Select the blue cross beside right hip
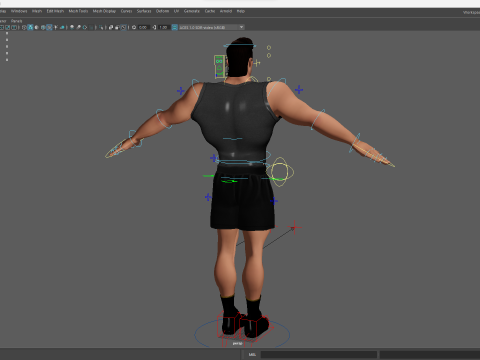The width and height of the screenshot is (480, 360). [x=274, y=201]
